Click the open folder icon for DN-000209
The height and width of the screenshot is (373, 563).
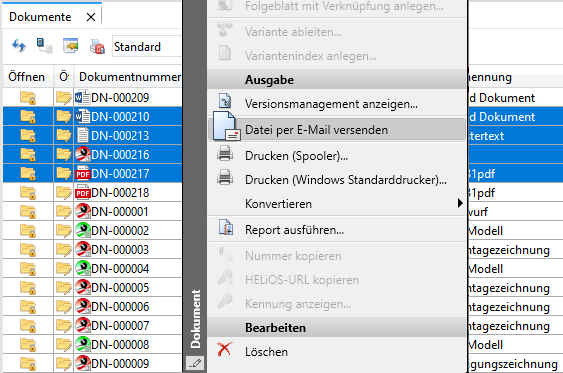click(x=64, y=98)
